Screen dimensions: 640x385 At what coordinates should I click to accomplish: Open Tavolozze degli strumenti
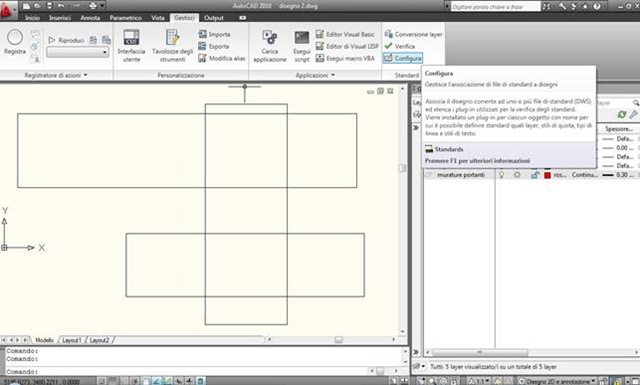[x=173, y=38]
